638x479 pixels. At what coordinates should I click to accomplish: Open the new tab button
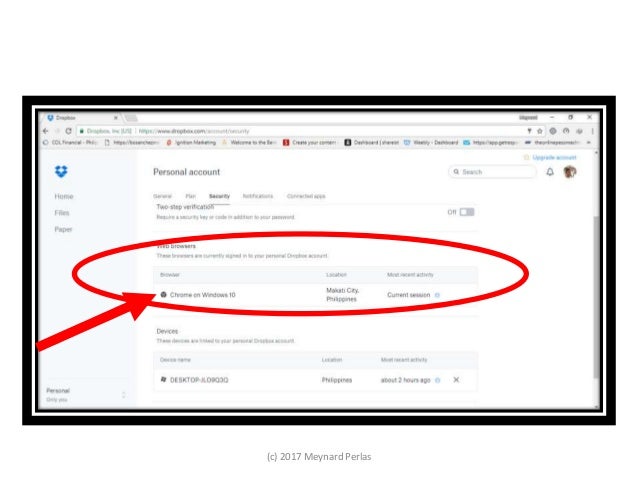131,118
